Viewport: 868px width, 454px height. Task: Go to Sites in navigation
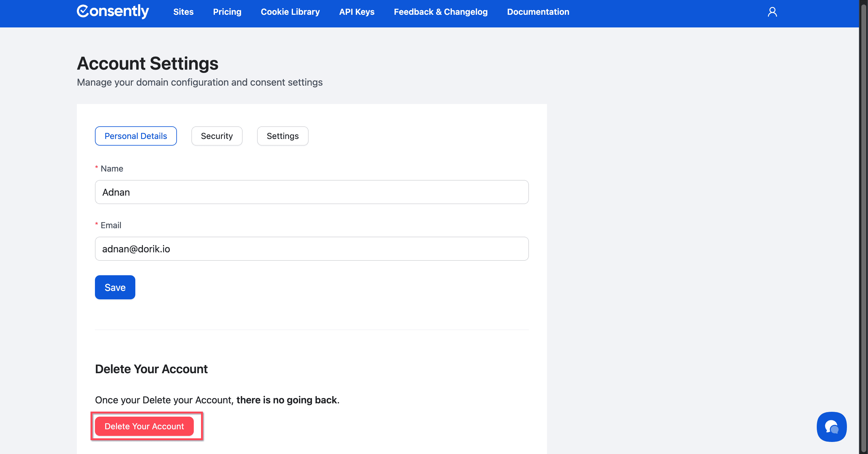pos(183,12)
